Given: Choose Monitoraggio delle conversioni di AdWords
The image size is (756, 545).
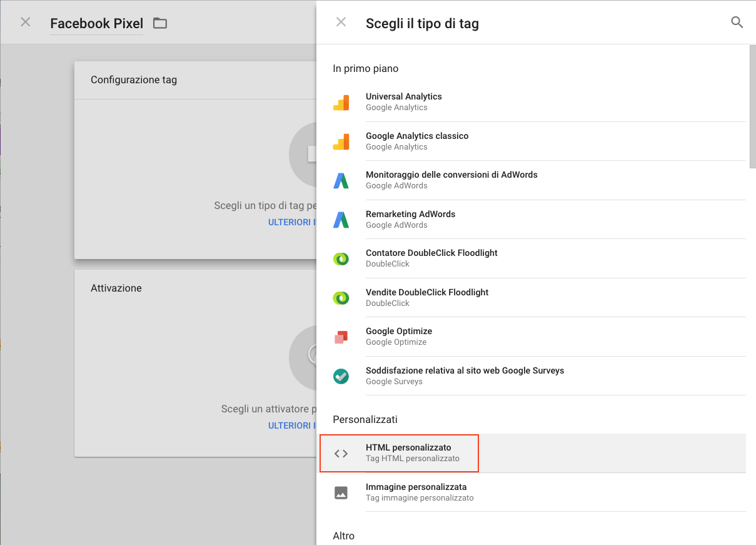Looking at the screenshot, I should [x=539, y=180].
